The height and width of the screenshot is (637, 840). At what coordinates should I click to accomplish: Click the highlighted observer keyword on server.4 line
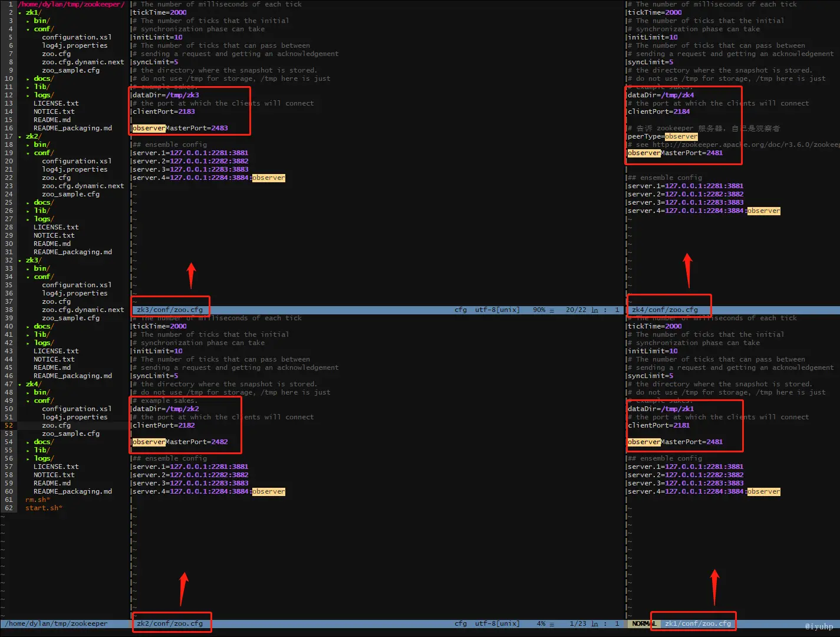(x=269, y=178)
